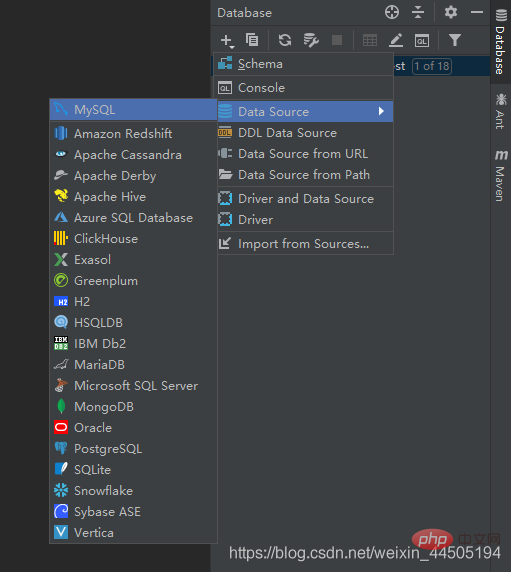The width and height of the screenshot is (511, 572).
Task: Open the Maven side tab
Action: coord(500,175)
